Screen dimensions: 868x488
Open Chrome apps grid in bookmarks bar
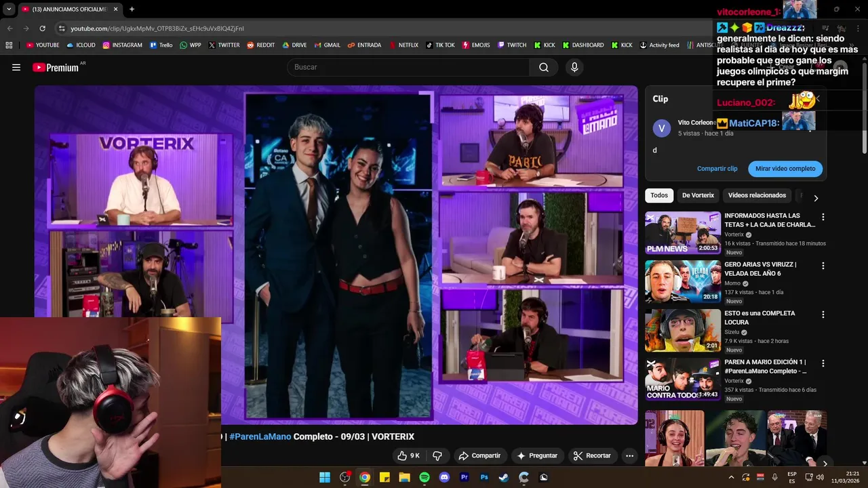tap(9, 45)
